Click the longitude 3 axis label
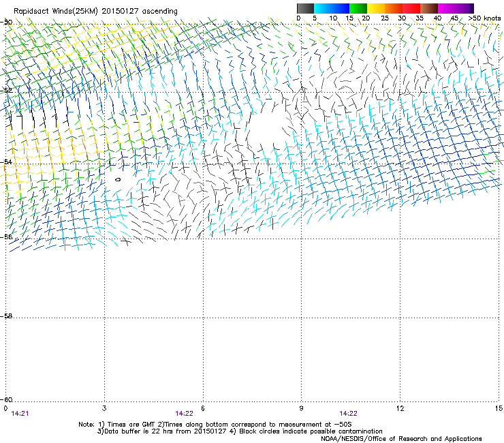 [x=104, y=408]
